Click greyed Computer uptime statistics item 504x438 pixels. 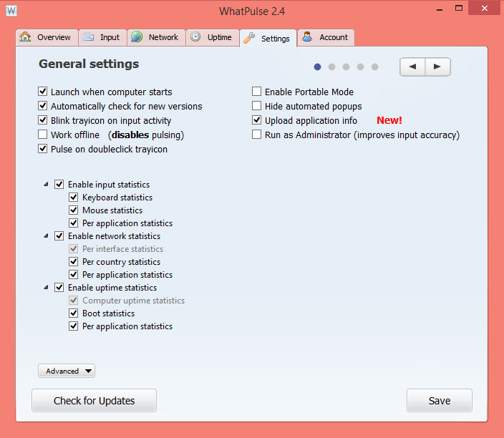point(127,300)
